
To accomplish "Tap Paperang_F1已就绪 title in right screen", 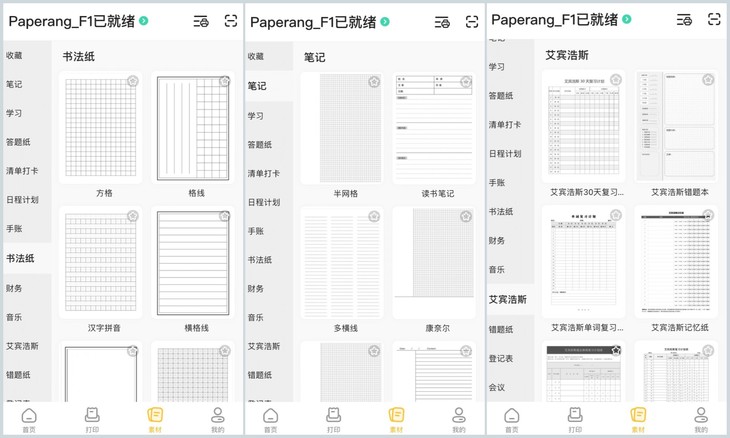I will pyautogui.click(x=554, y=20).
